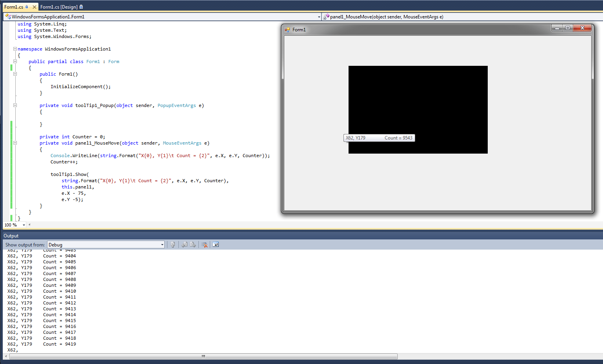
Task: Click the Go to Previous Message icon
Action: point(184,244)
